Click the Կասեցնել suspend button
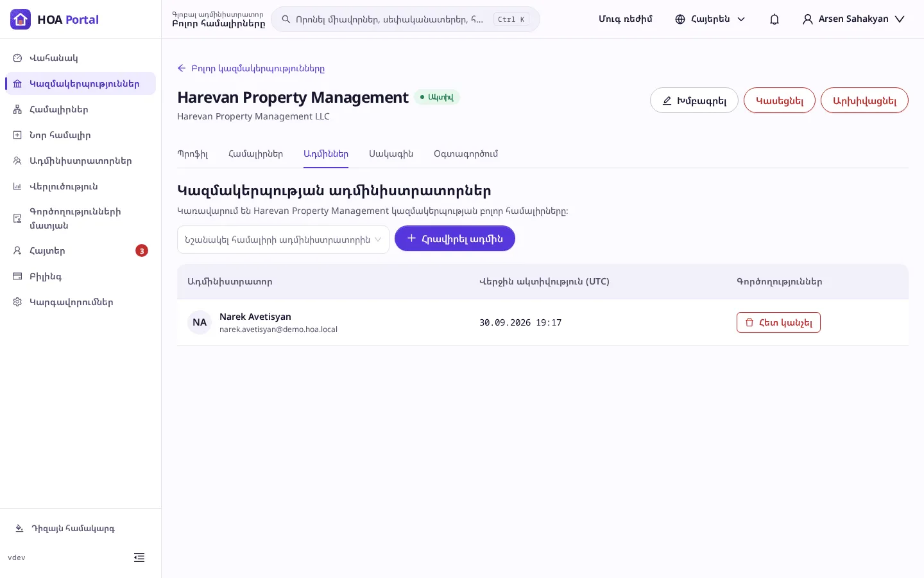Viewport: 924px width, 578px height. (x=780, y=100)
